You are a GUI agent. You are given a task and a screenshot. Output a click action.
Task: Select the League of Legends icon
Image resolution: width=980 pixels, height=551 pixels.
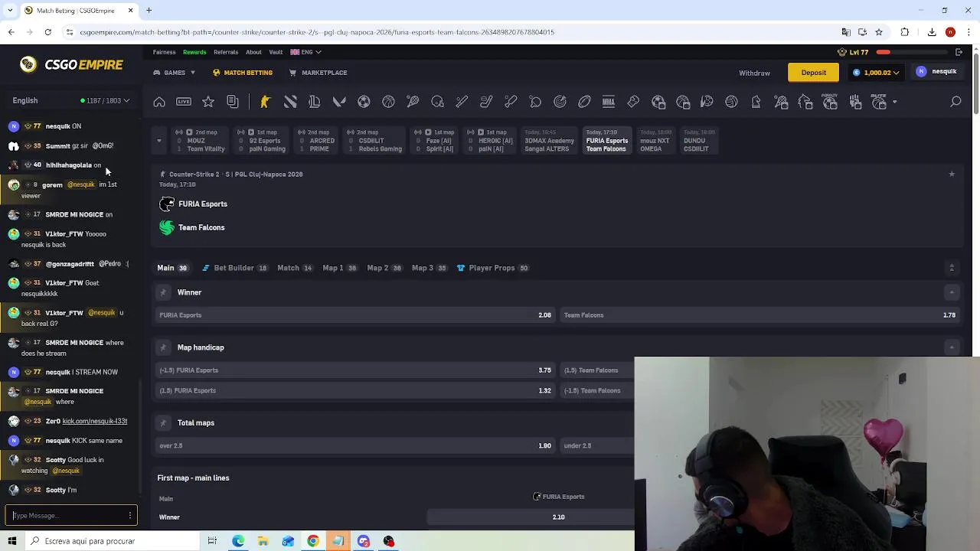[x=314, y=102]
